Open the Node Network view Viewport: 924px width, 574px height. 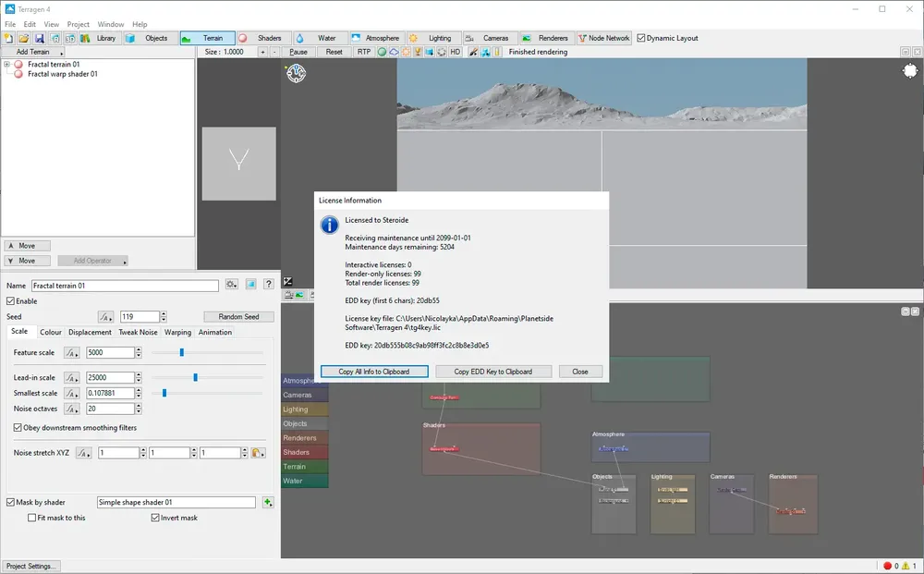click(604, 38)
